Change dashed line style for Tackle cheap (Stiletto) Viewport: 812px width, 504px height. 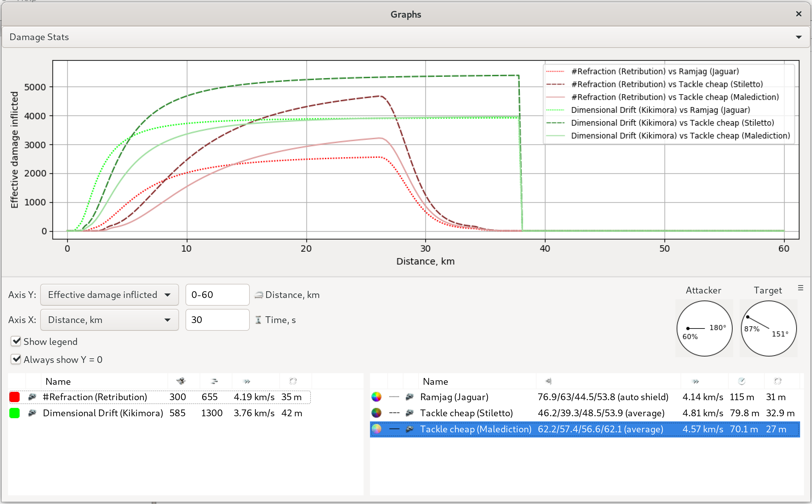pos(394,413)
